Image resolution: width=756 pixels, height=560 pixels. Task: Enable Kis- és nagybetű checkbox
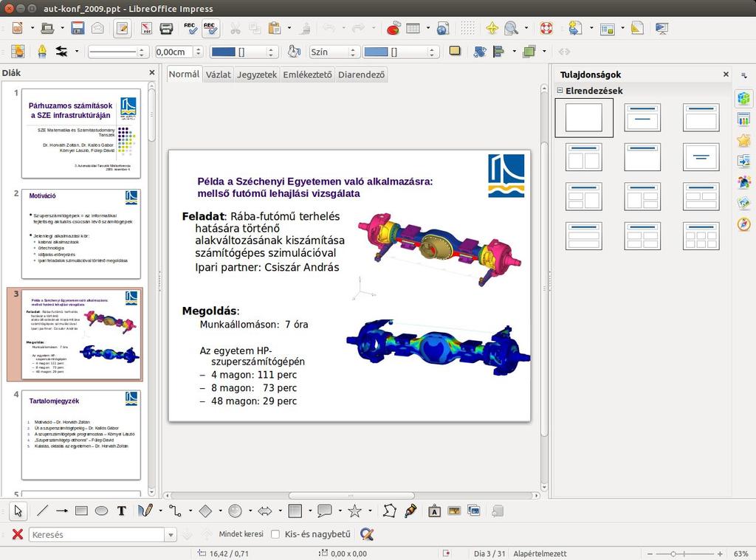pos(275,534)
